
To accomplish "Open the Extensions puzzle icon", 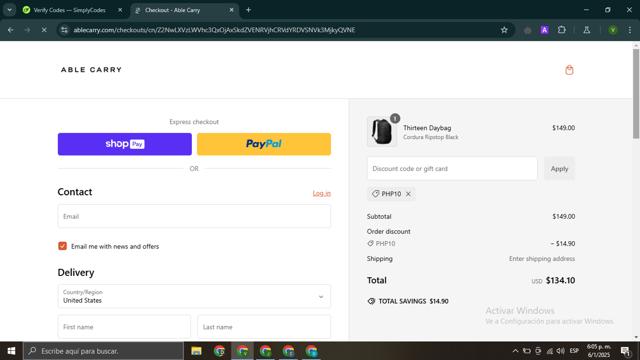I will [562, 30].
